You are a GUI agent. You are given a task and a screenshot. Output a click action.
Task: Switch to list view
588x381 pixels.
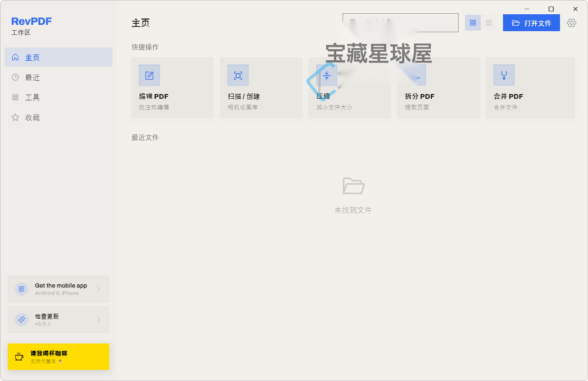489,23
